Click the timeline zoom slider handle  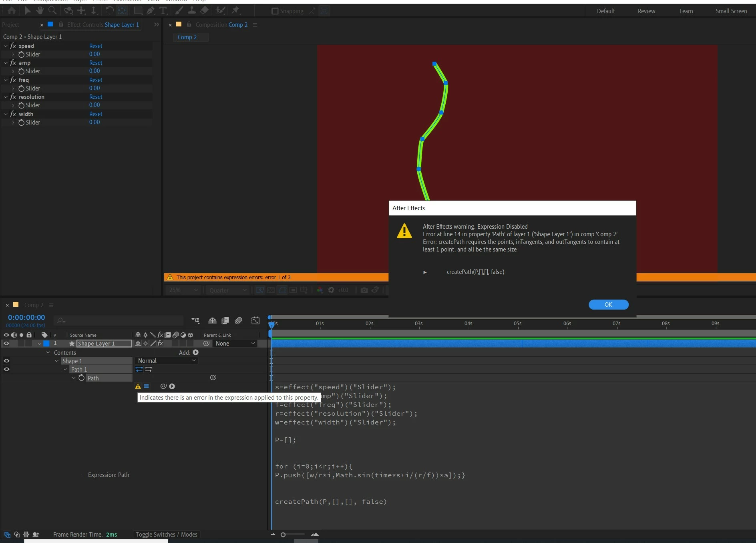(x=283, y=535)
